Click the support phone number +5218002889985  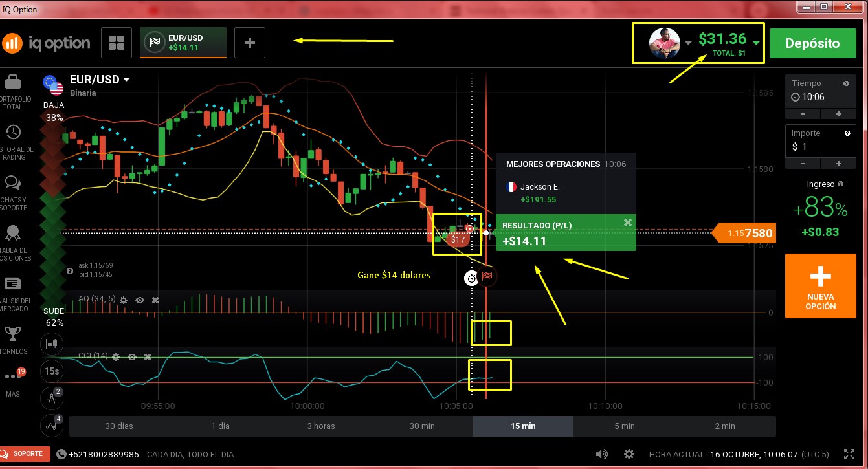pos(104,454)
